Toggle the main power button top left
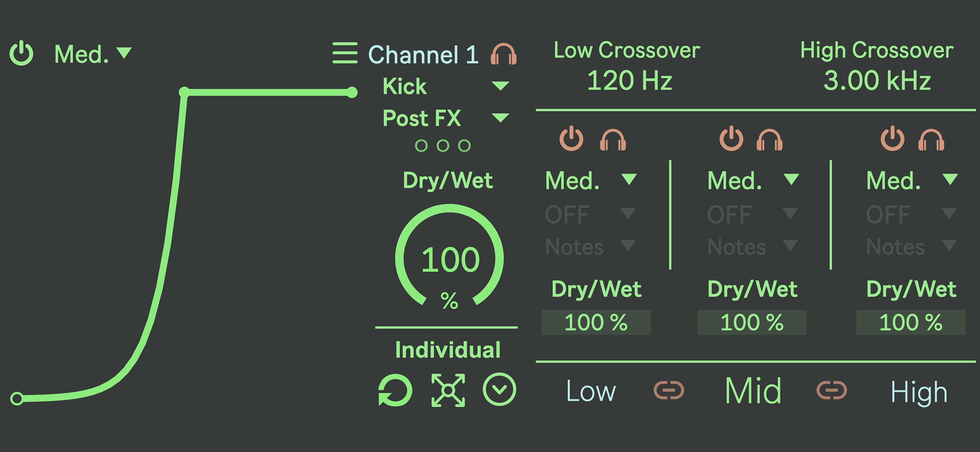 pos(21,53)
